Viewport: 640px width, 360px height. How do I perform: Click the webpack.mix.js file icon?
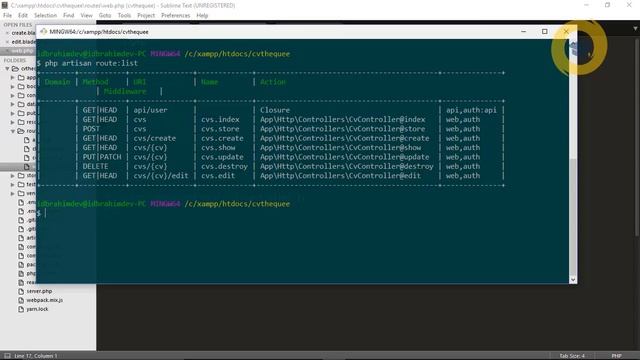point(21,300)
